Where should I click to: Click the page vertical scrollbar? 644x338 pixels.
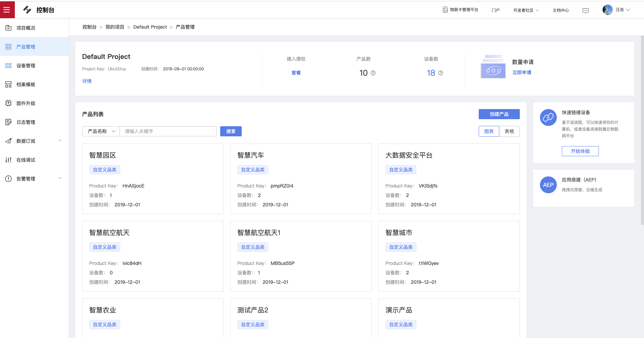(642, 130)
